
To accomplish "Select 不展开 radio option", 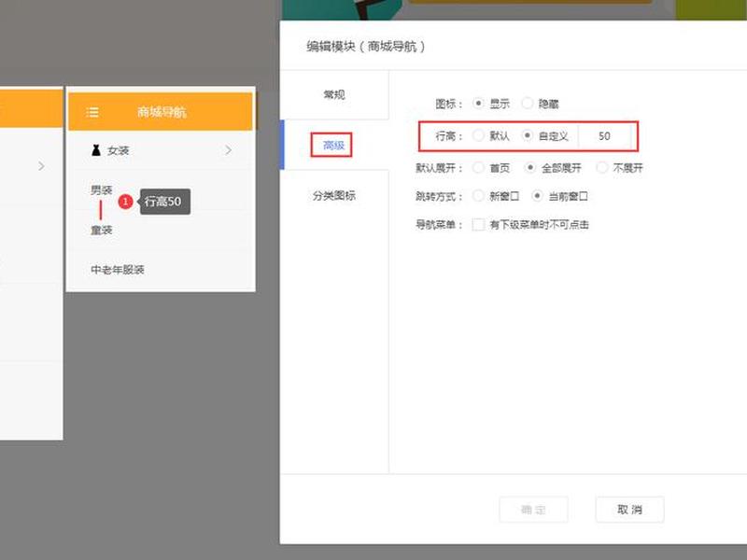I will click(x=601, y=168).
